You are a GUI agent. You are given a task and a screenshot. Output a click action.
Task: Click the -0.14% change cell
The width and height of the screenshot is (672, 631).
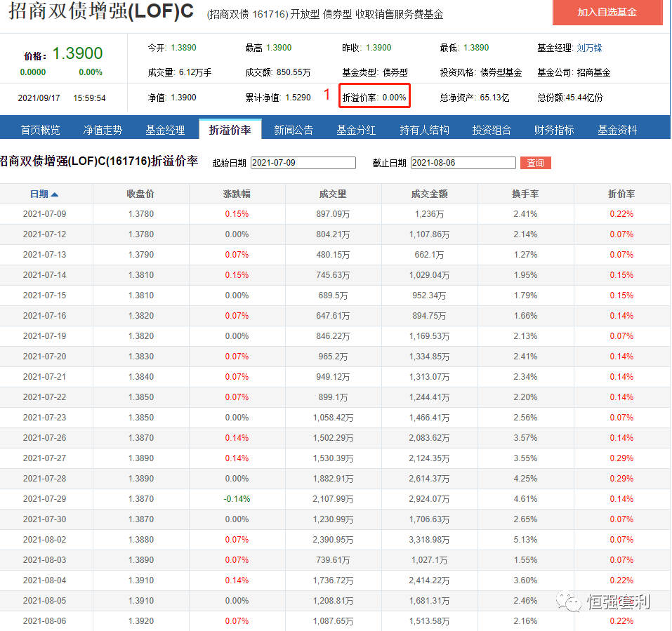pos(237,498)
